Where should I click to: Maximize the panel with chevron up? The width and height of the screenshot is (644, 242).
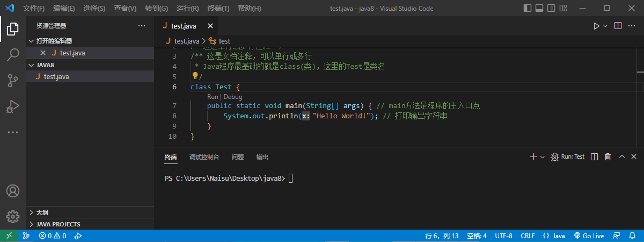622,157
